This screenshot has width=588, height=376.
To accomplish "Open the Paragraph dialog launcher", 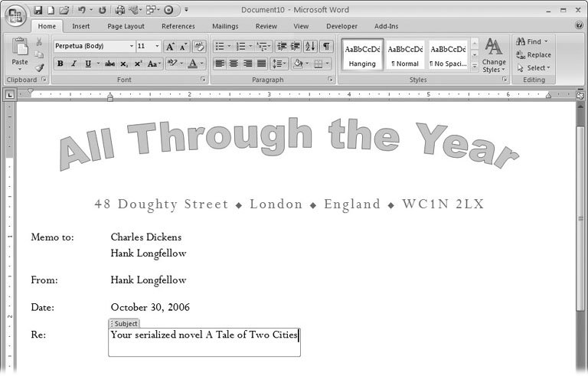I will point(331,80).
